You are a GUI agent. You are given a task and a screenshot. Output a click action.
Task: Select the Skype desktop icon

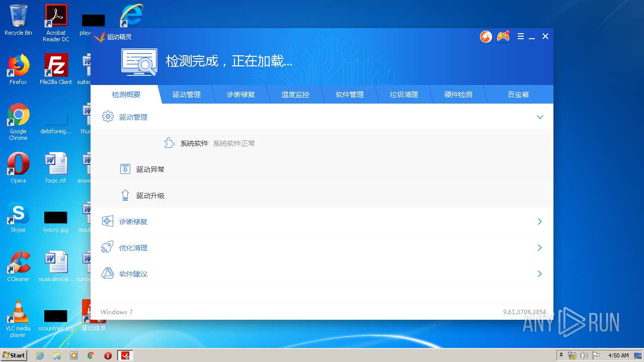tap(18, 217)
